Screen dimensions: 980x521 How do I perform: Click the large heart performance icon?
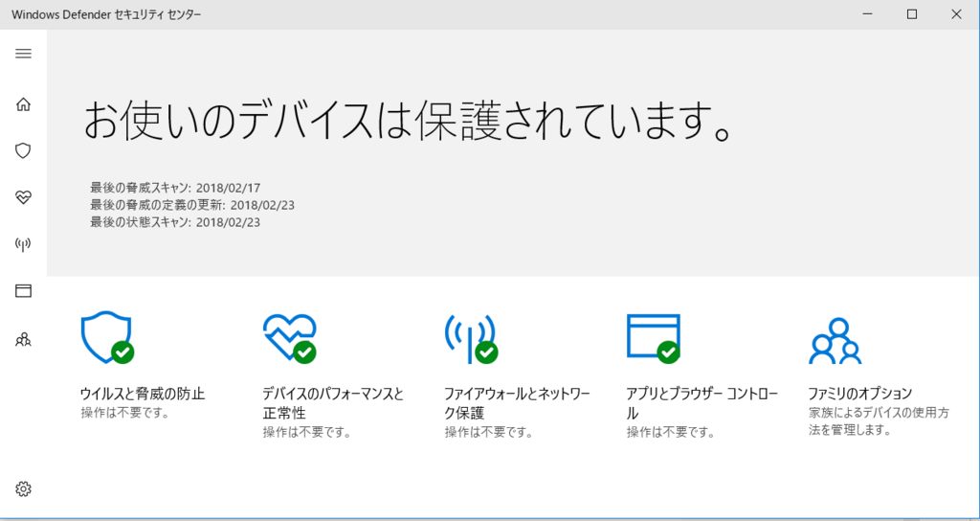289,338
